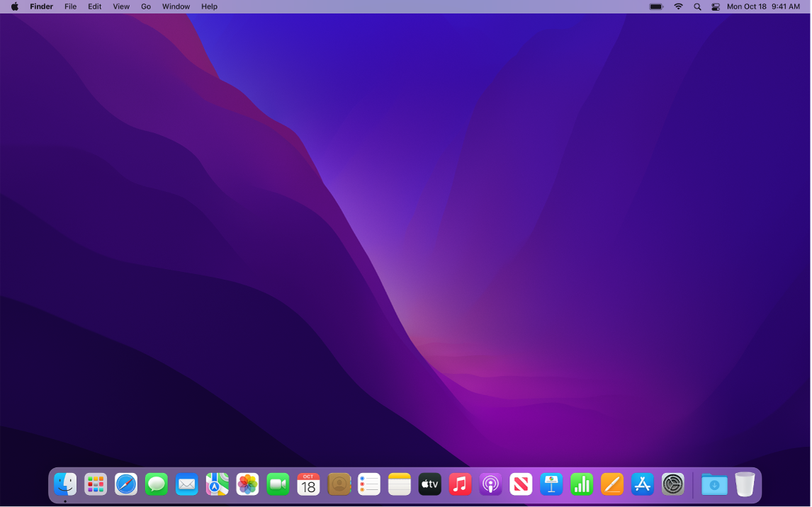This screenshot has height=507, width=812.
Task: Open the Contacts app
Action: [339, 484]
